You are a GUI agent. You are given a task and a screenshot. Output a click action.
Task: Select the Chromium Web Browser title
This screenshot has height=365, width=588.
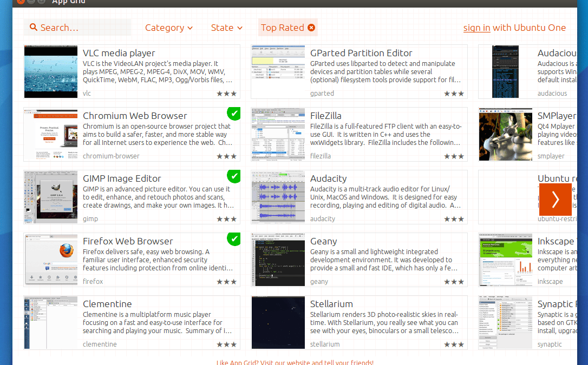click(x=135, y=116)
